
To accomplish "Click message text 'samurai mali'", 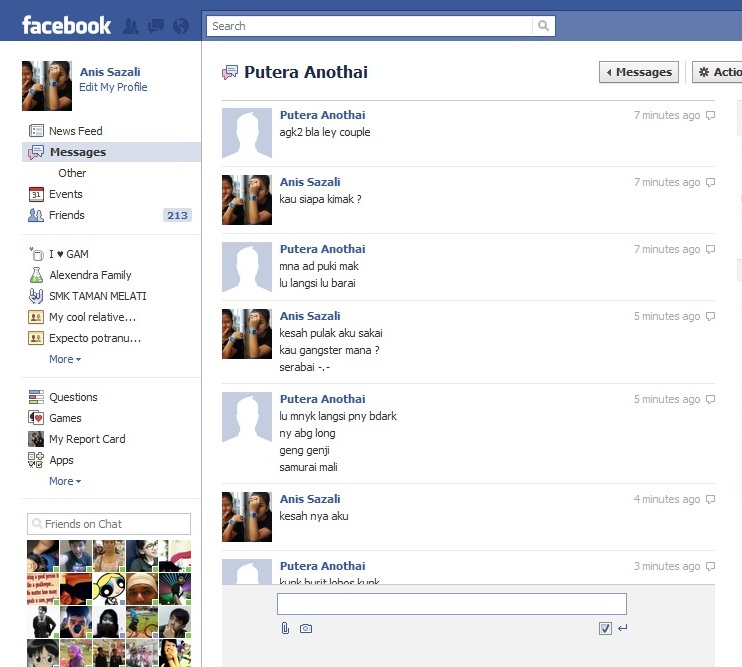I will pos(308,467).
